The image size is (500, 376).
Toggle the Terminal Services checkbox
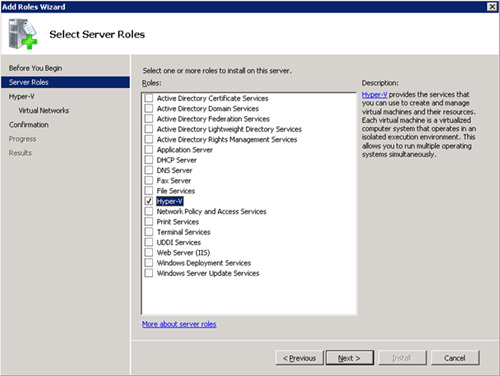[149, 232]
